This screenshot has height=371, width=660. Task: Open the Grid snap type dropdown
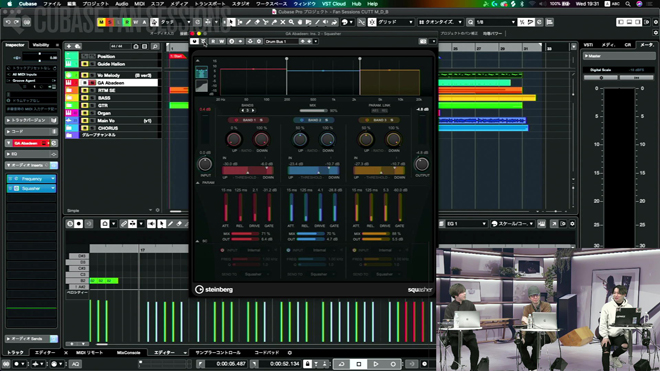tap(395, 22)
